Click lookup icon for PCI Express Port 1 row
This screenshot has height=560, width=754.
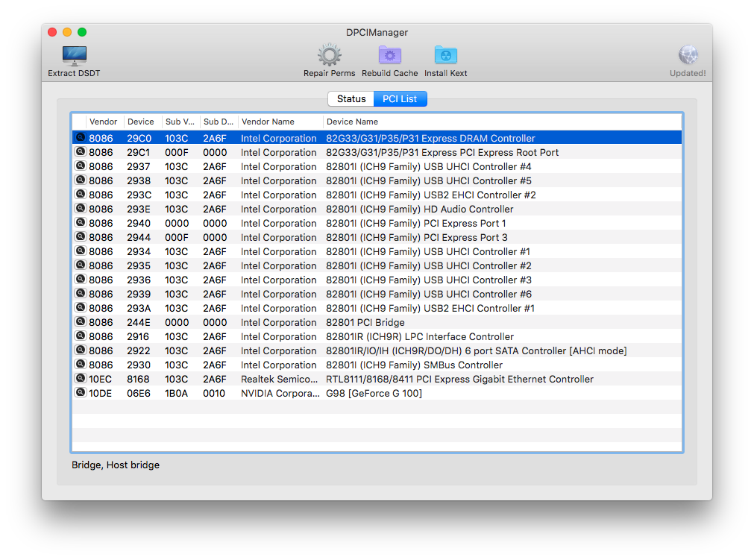tap(81, 222)
